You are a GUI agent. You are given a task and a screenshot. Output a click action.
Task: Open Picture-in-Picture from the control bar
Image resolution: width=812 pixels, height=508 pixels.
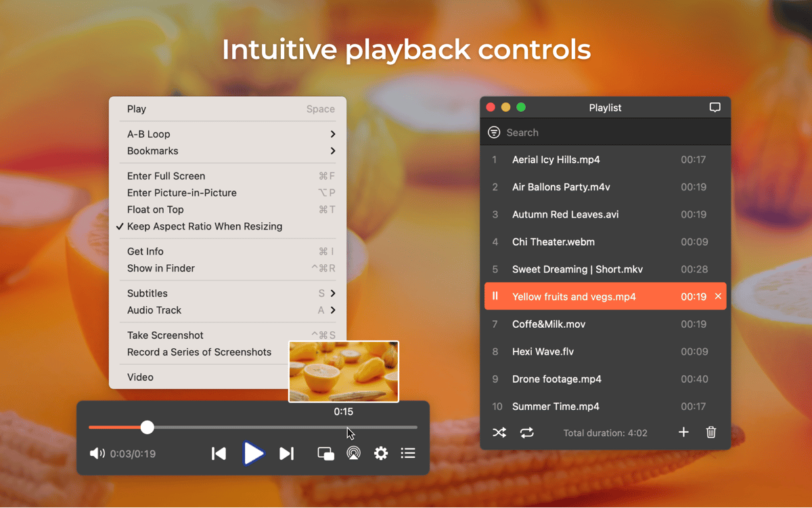click(x=325, y=453)
